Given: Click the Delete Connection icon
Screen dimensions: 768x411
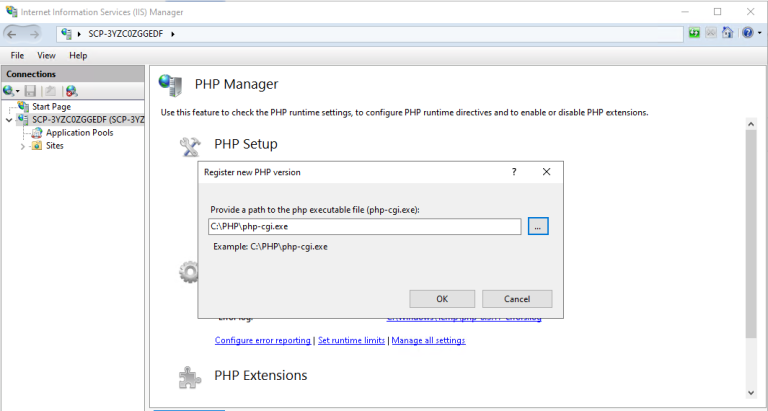Looking at the screenshot, I should coord(72,91).
